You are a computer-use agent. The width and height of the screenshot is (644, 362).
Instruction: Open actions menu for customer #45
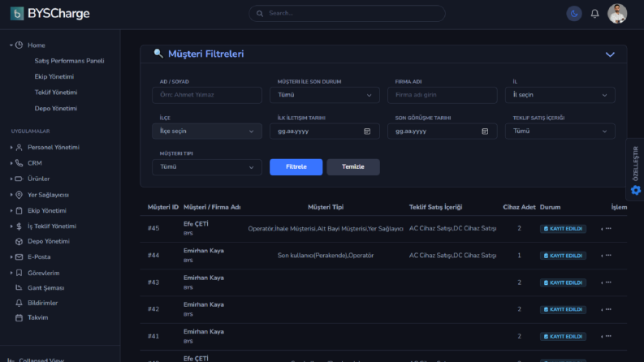[607, 229]
